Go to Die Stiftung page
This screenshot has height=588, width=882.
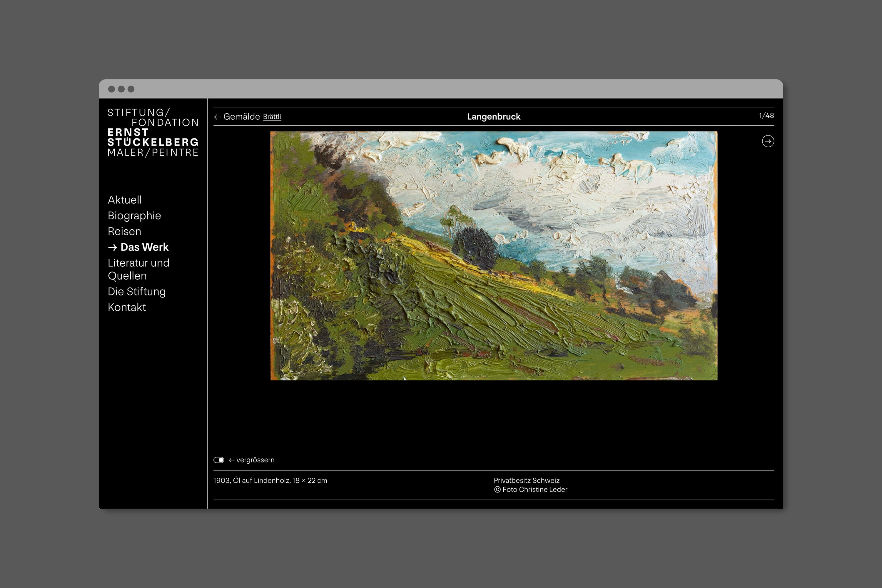coord(136,291)
